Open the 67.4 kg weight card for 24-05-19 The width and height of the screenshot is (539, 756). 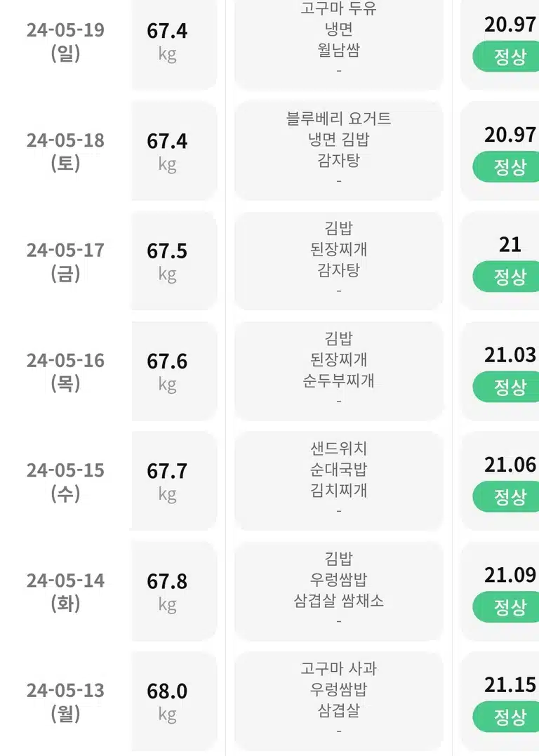[x=174, y=44]
